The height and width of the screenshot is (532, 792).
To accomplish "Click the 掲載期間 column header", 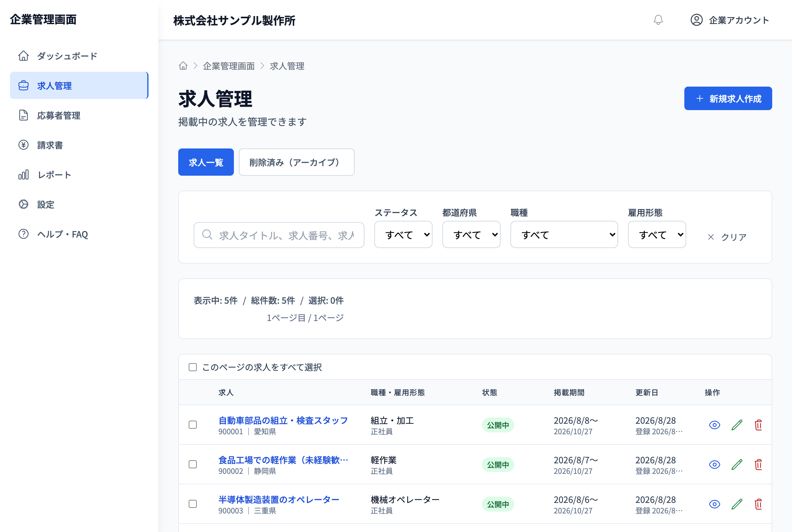I will [569, 393].
